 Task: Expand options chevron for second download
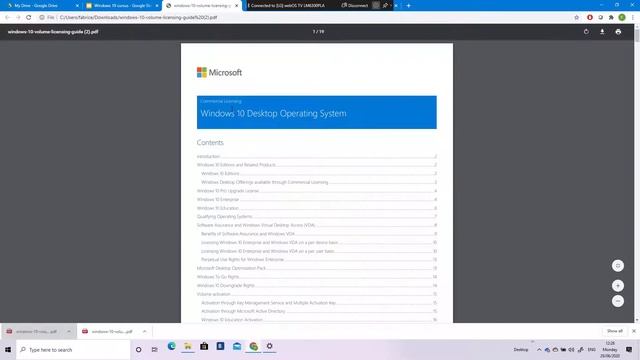tap(144, 331)
